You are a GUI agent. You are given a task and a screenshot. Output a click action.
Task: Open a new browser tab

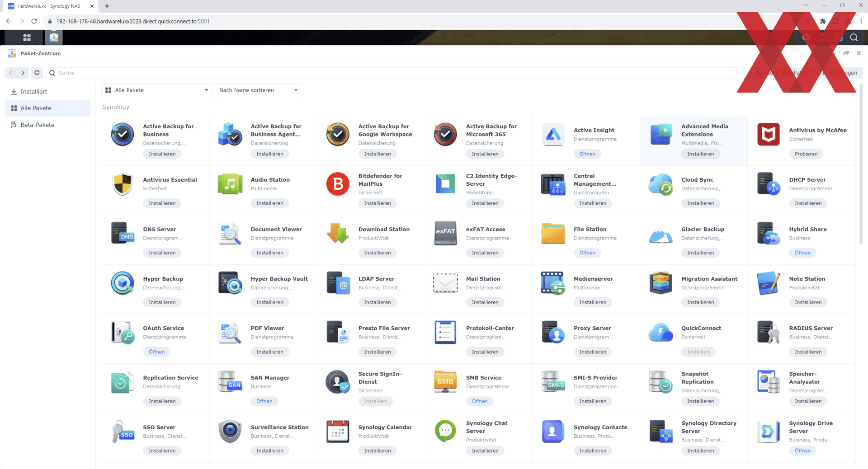coord(107,6)
